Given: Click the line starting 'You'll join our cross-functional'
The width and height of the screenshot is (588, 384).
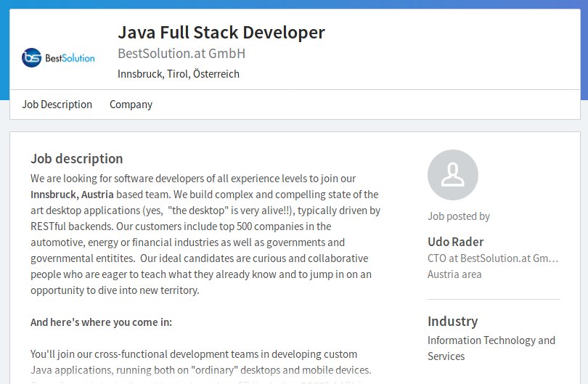Looking at the screenshot, I should 194,354.
